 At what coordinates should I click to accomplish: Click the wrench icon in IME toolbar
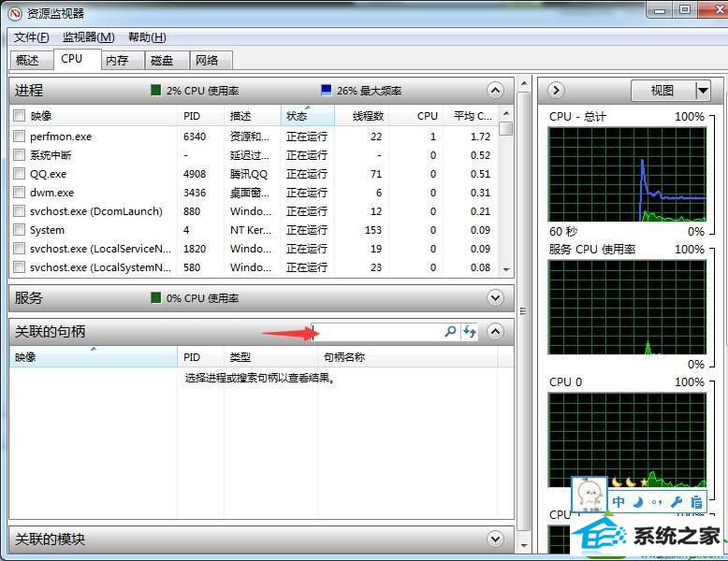coord(677,501)
